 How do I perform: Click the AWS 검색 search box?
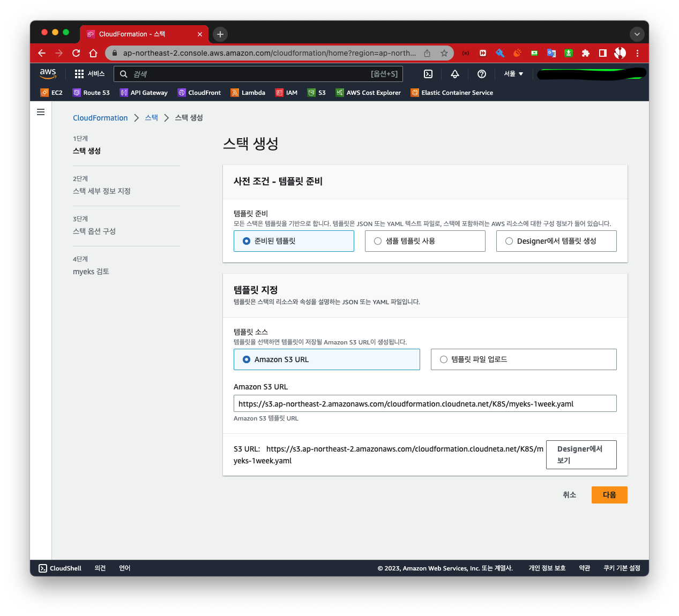coord(258,74)
